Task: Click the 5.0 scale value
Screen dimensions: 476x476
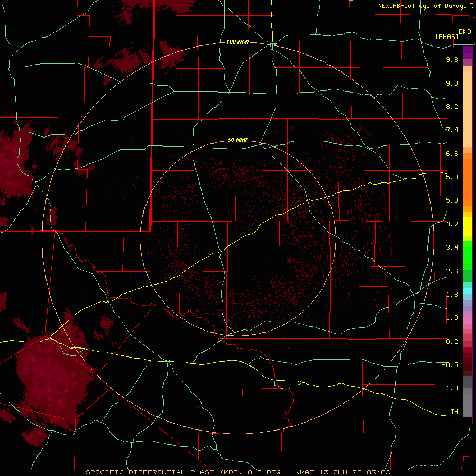Action: tap(452, 200)
